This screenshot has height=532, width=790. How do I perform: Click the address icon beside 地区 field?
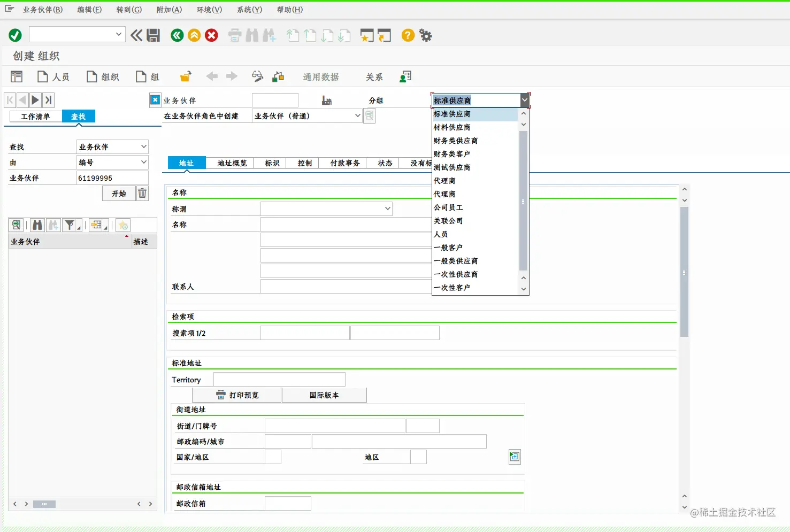pos(515,457)
